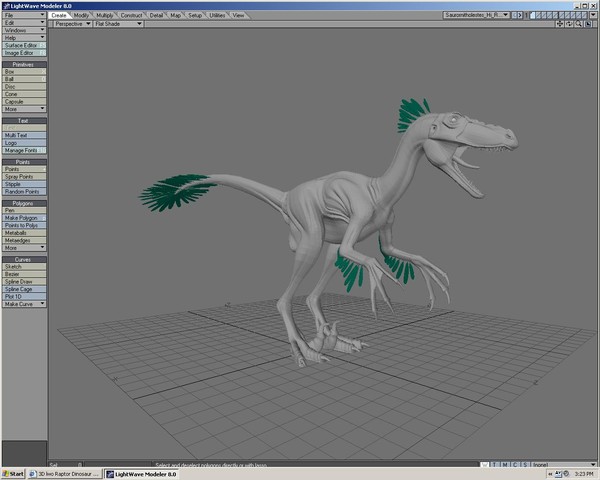600x480 pixels.
Task: Switch to the View tab
Action: tap(238, 15)
